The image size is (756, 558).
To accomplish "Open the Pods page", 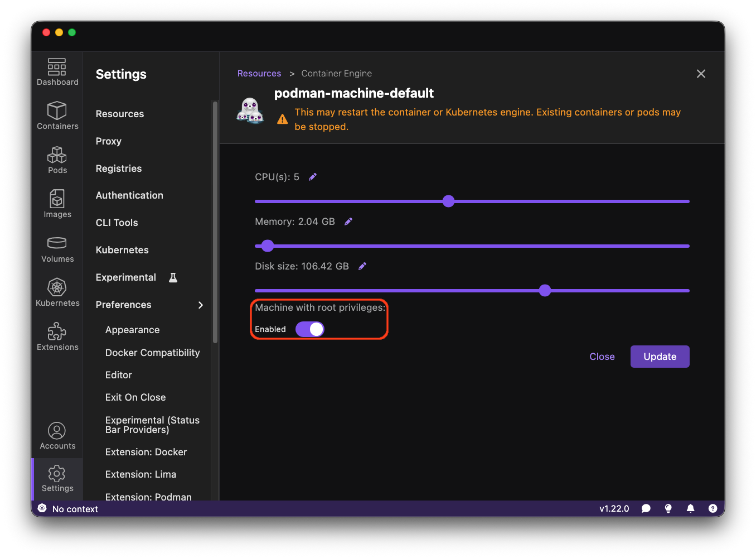I will [57, 160].
